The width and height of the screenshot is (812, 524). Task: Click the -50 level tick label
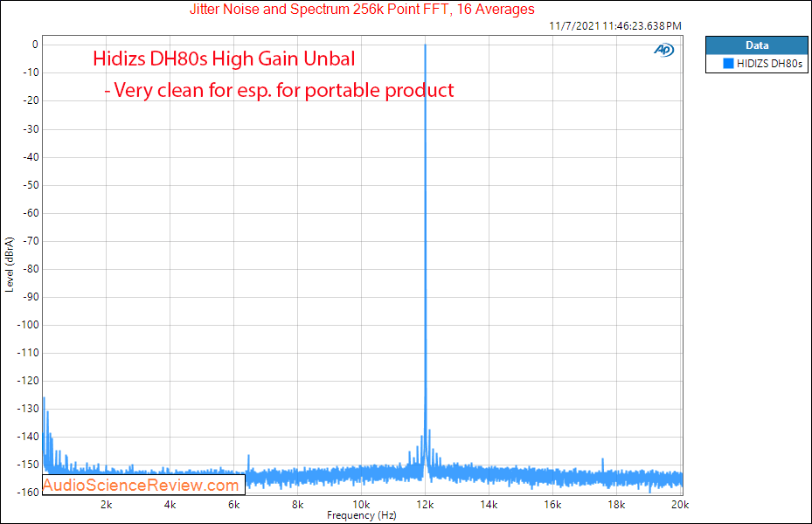pyautogui.click(x=31, y=184)
